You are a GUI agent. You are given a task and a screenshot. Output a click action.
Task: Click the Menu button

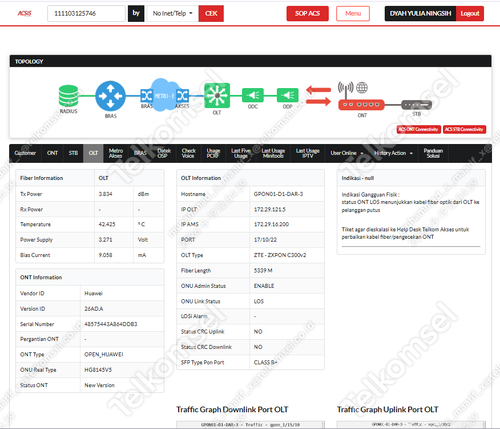353,13
